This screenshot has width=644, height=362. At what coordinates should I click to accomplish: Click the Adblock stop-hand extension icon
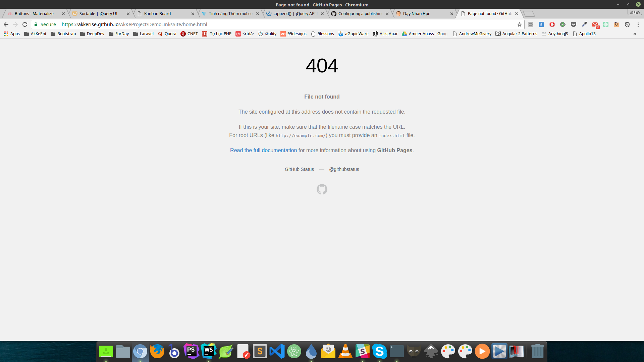coord(552,24)
